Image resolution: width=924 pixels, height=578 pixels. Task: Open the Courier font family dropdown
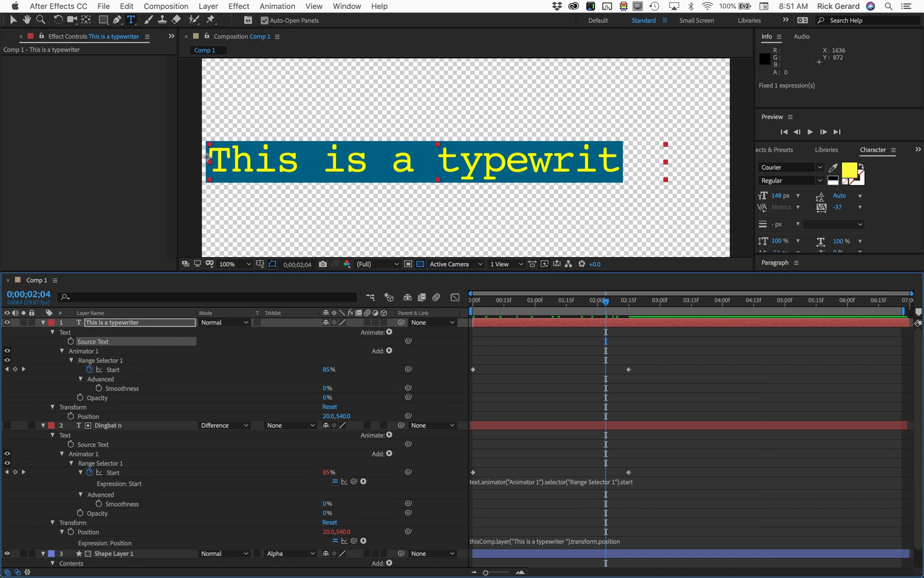tap(791, 167)
